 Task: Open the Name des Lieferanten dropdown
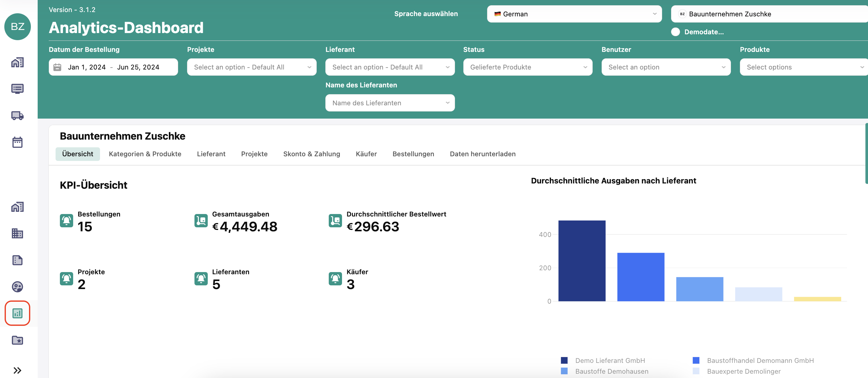coord(390,103)
